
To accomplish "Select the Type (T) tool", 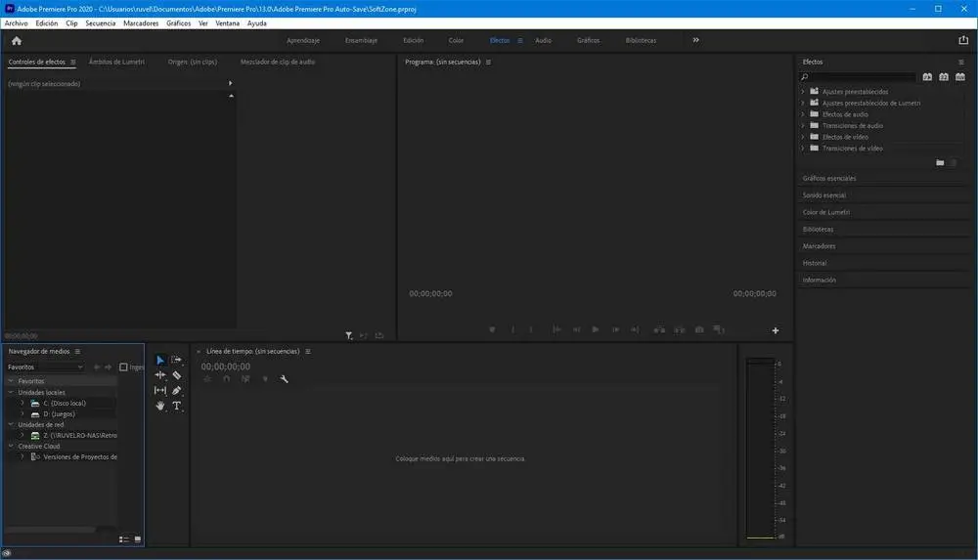I will (176, 406).
